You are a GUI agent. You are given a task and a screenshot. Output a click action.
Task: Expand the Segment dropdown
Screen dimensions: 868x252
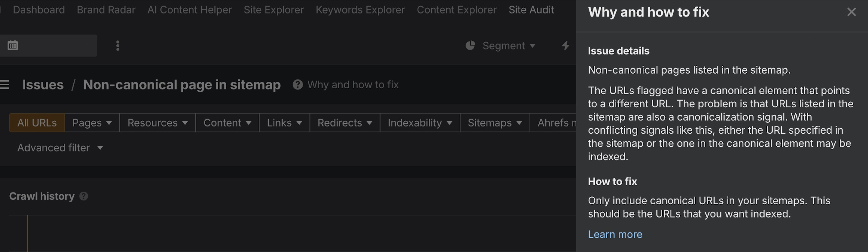click(509, 45)
